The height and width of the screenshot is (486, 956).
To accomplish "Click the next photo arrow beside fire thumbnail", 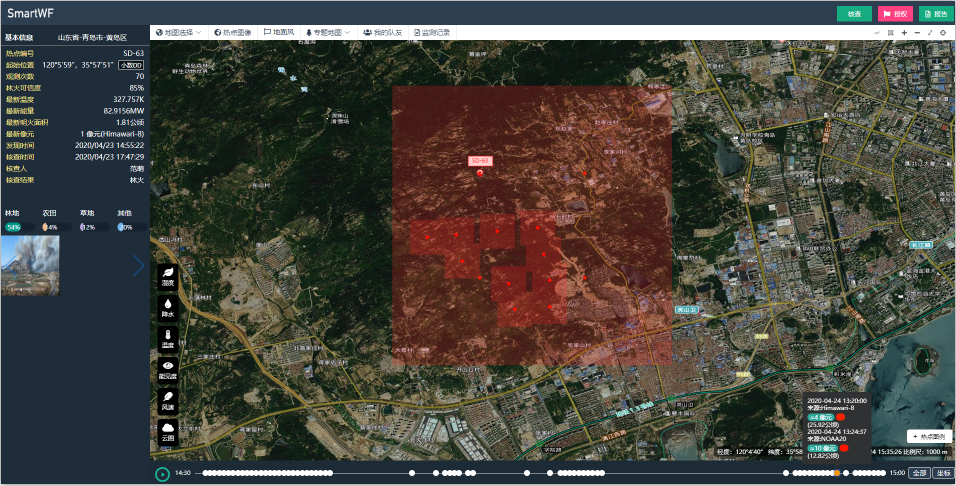I will (138, 264).
